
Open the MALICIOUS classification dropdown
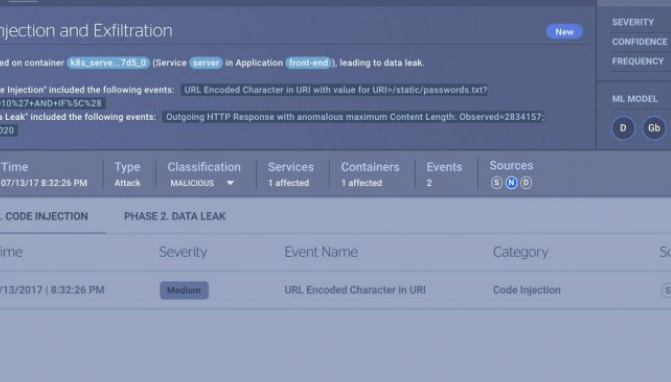(202, 183)
